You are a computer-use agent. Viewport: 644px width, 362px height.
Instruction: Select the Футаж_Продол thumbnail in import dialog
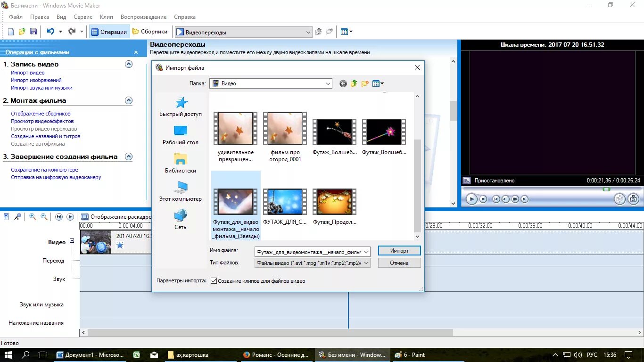click(x=334, y=201)
